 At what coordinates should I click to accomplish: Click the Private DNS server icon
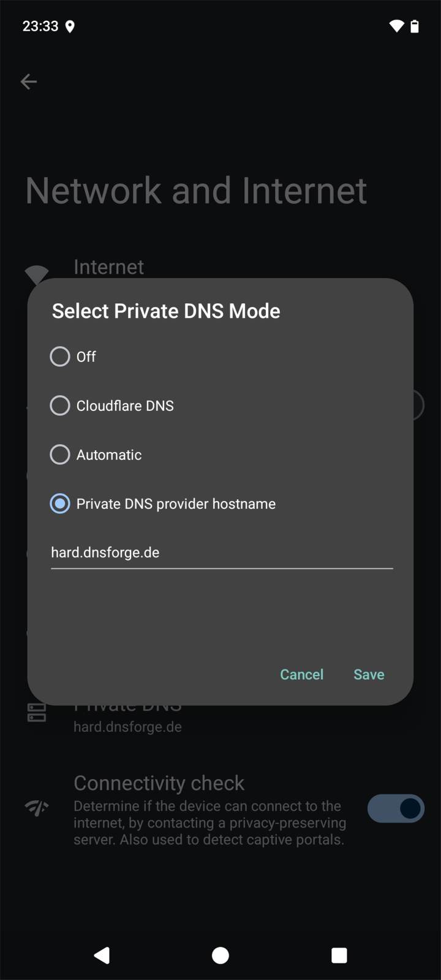click(37, 712)
